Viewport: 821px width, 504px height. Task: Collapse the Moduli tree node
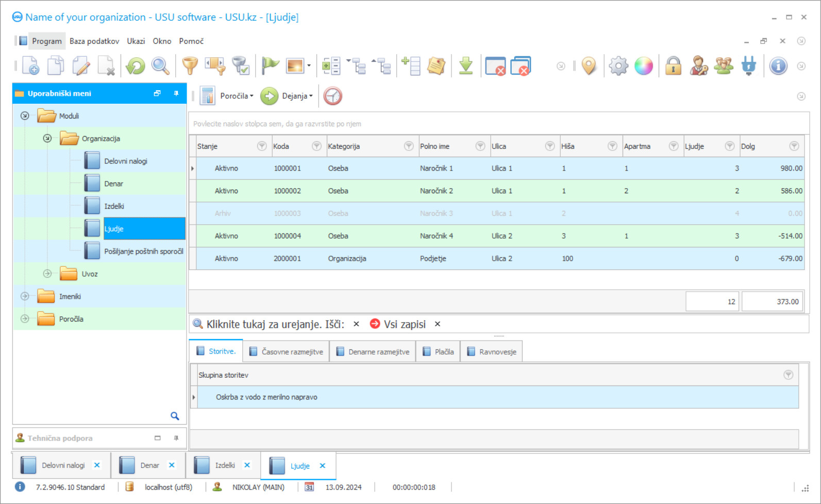pos(25,116)
